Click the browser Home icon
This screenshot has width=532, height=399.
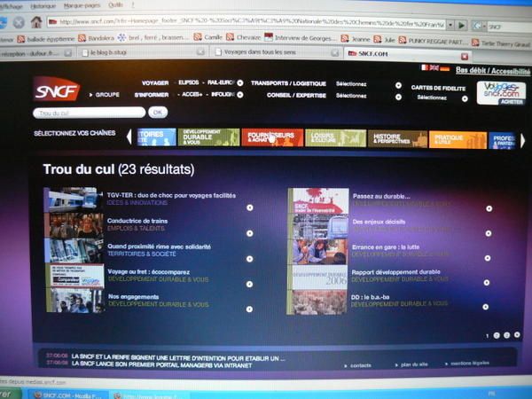click(36, 22)
